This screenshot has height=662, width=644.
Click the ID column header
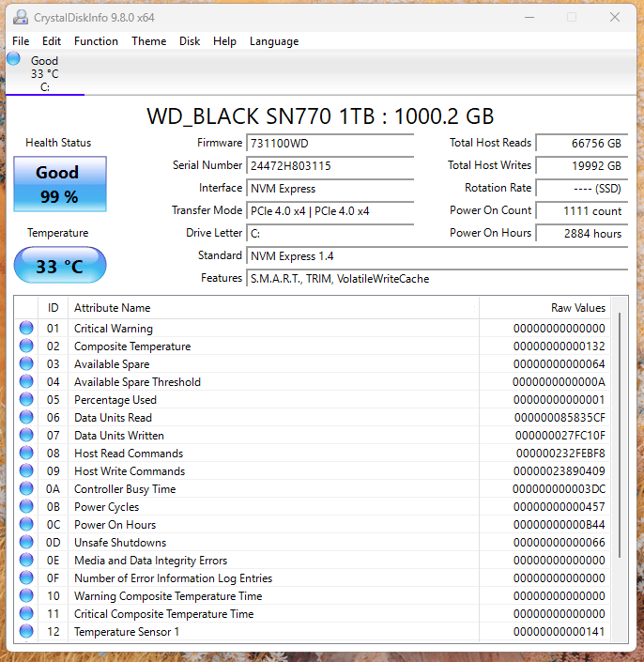coord(53,308)
